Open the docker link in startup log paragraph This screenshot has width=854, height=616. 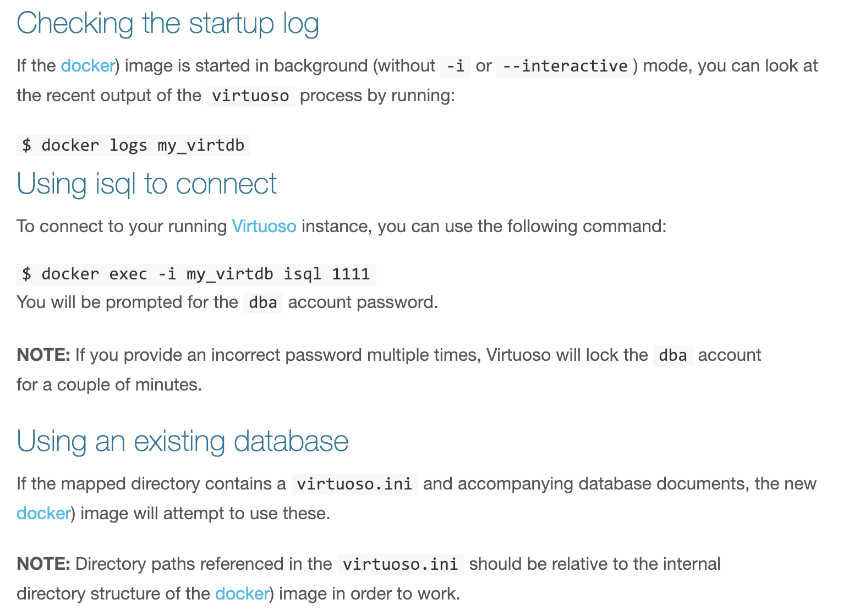pos(87,66)
